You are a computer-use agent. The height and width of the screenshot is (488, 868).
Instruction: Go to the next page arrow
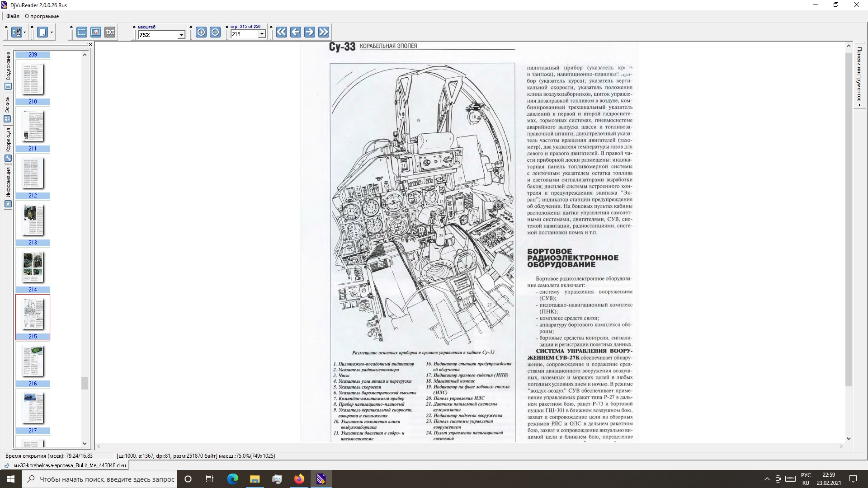point(310,32)
